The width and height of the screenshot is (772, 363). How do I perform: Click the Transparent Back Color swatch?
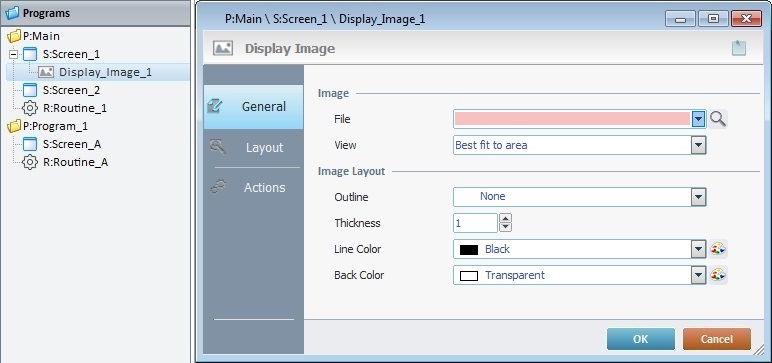[469, 275]
